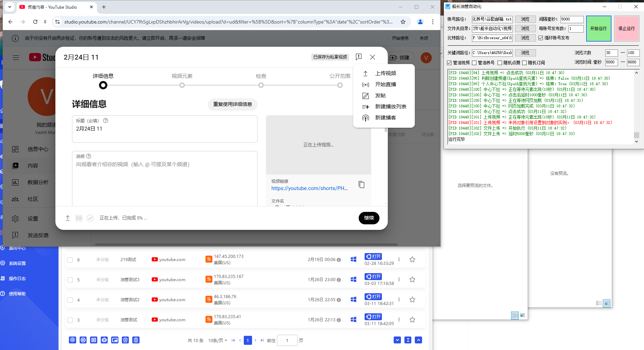The image size is (644, 350).
Task: Click the send feedback icon in upload dialog header
Action: tap(359, 57)
